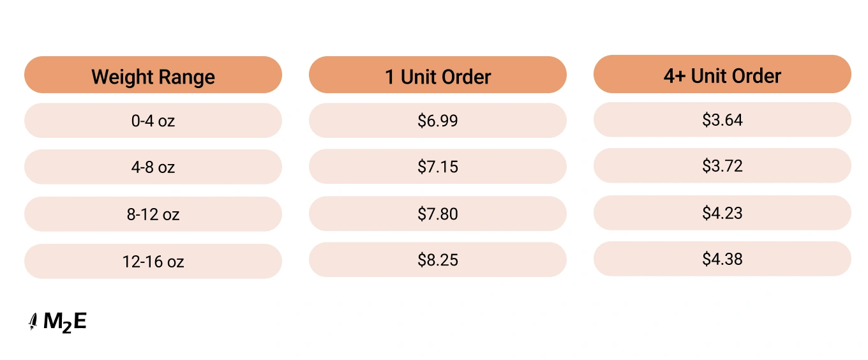The image size is (868, 360).
Task: Select the 1 Unit Order column header
Action: point(438,77)
